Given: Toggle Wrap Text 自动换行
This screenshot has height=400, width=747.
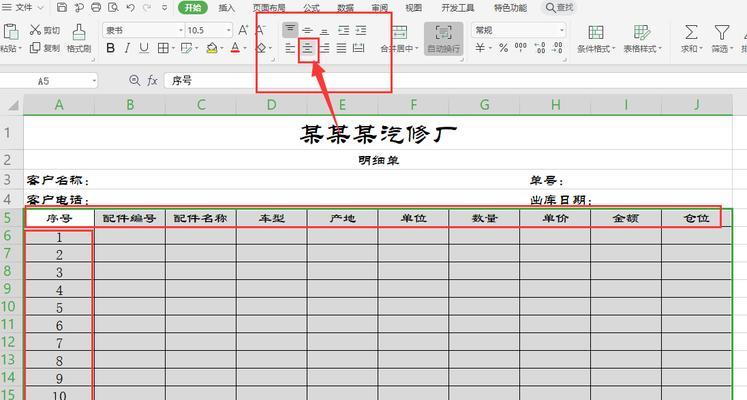Looking at the screenshot, I should coord(444,39).
